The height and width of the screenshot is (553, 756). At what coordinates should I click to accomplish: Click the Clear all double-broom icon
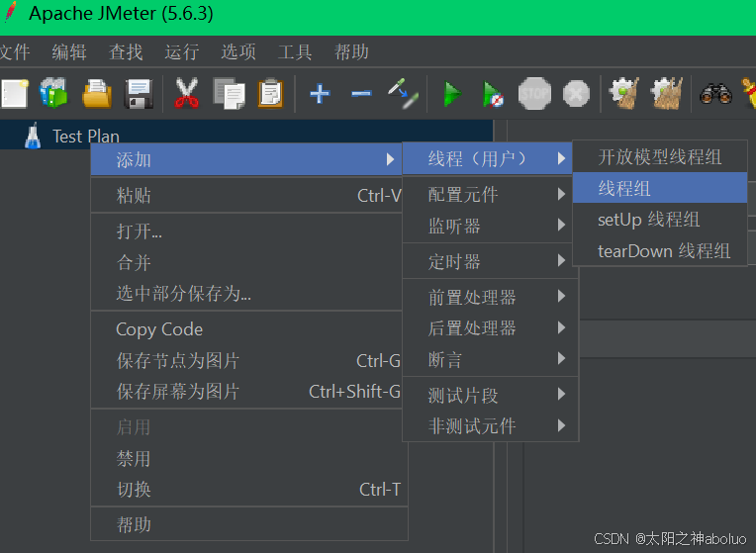[667, 93]
